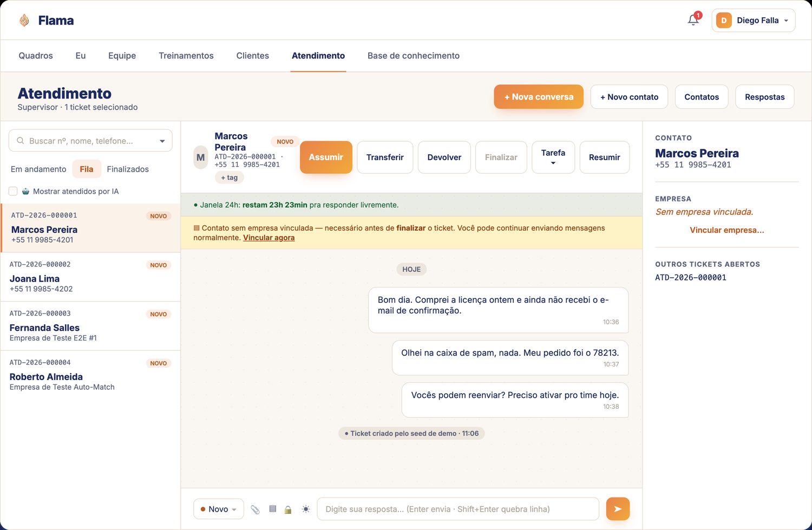Open the Novo status dropdown

[x=219, y=509]
